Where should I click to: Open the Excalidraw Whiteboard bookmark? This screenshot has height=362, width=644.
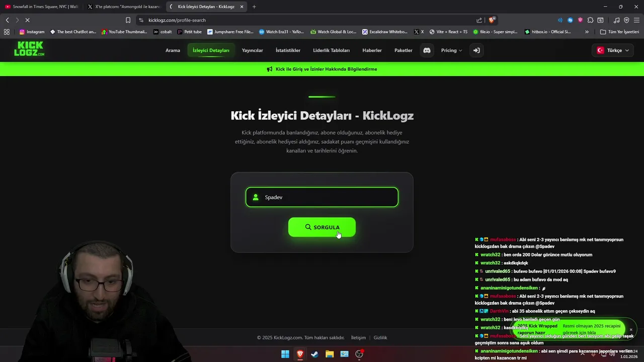click(385, 32)
